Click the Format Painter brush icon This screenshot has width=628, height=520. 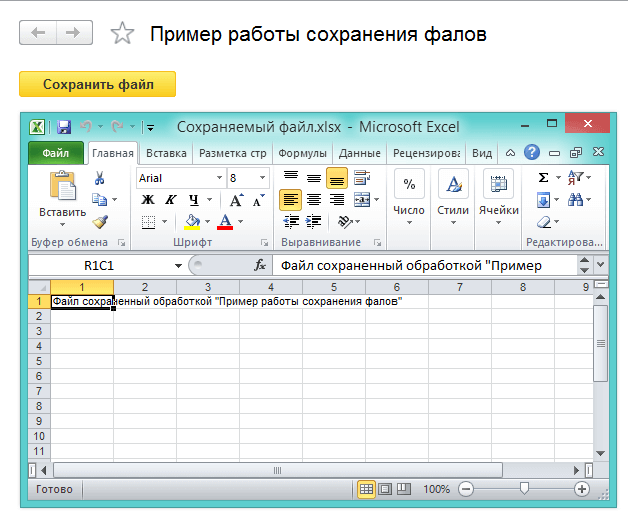100,222
